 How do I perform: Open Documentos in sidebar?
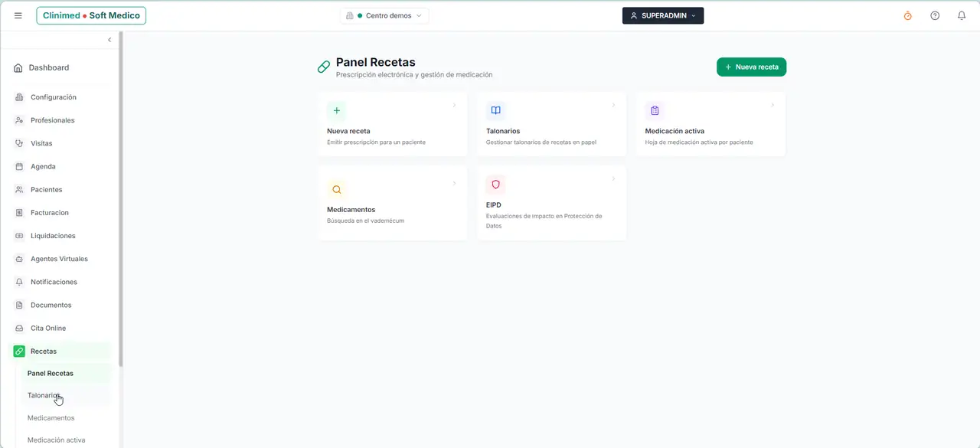51,305
